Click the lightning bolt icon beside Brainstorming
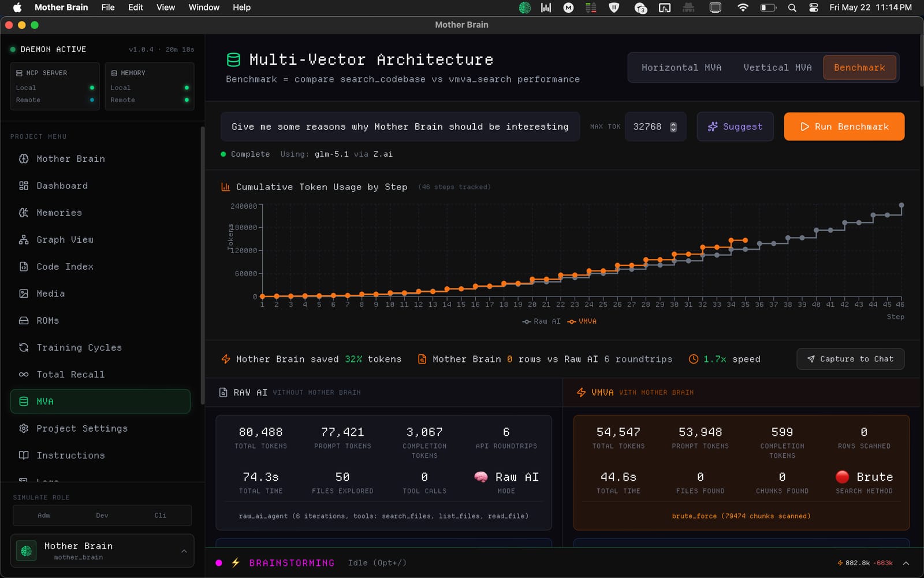This screenshot has width=924, height=578. pos(236,563)
